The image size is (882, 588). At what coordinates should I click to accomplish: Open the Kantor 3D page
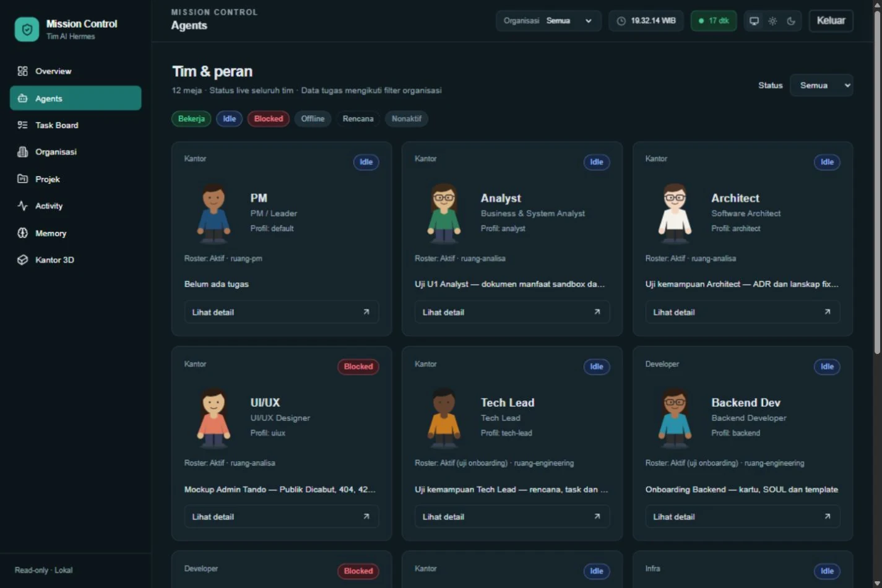(76, 260)
